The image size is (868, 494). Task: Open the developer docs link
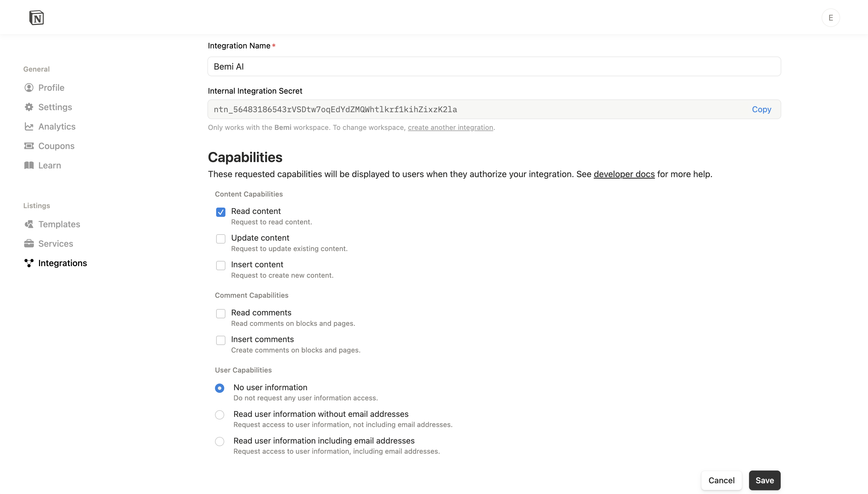(624, 174)
